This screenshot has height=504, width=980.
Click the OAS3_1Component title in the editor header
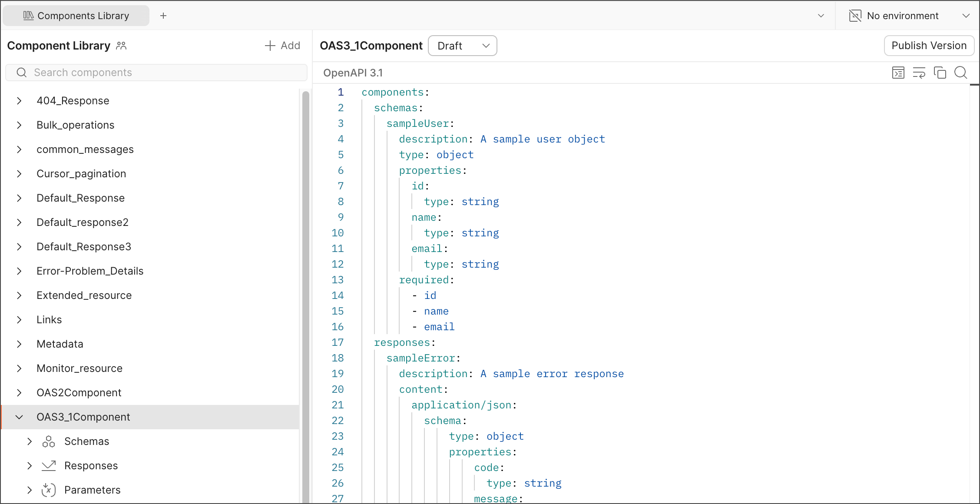371,46
